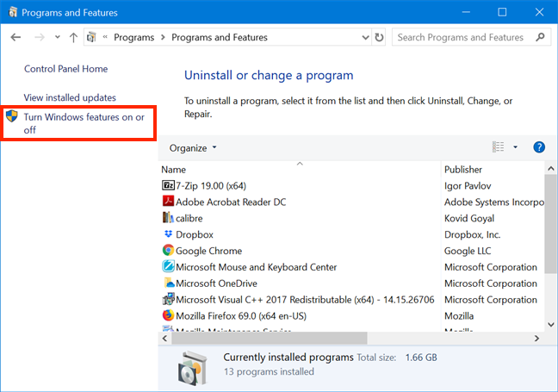
Task: Click the shield icon beside Windows features
Action: (12, 116)
